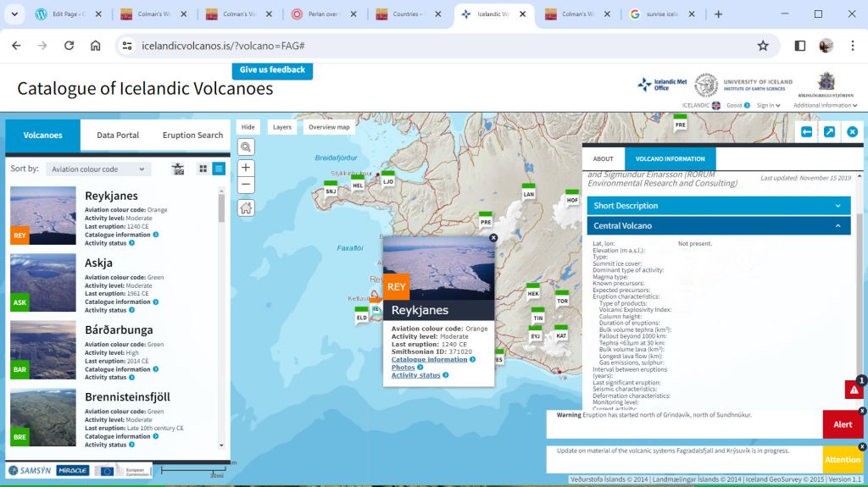
Task: Open the About tab
Action: [603, 158]
